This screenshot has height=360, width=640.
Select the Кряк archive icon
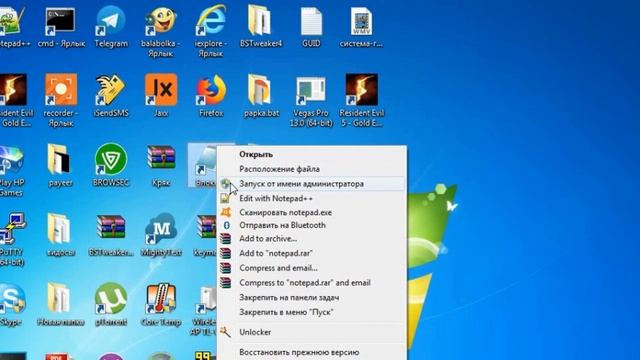click(161, 158)
